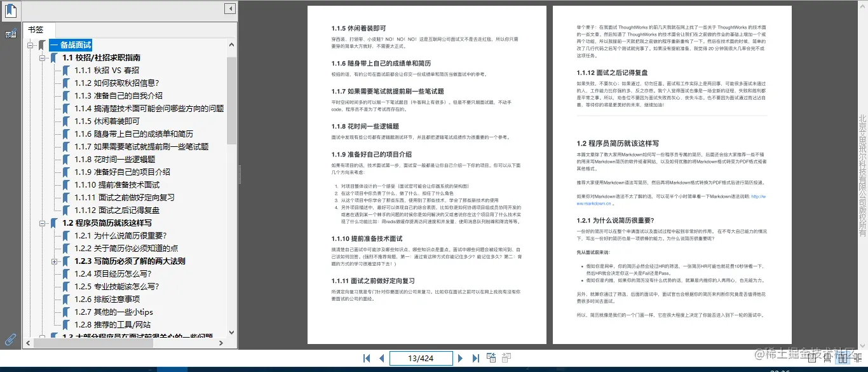The height and width of the screenshot is (372, 868).
Task: Jump to the first page
Action: pyautogui.click(x=367, y=359)
